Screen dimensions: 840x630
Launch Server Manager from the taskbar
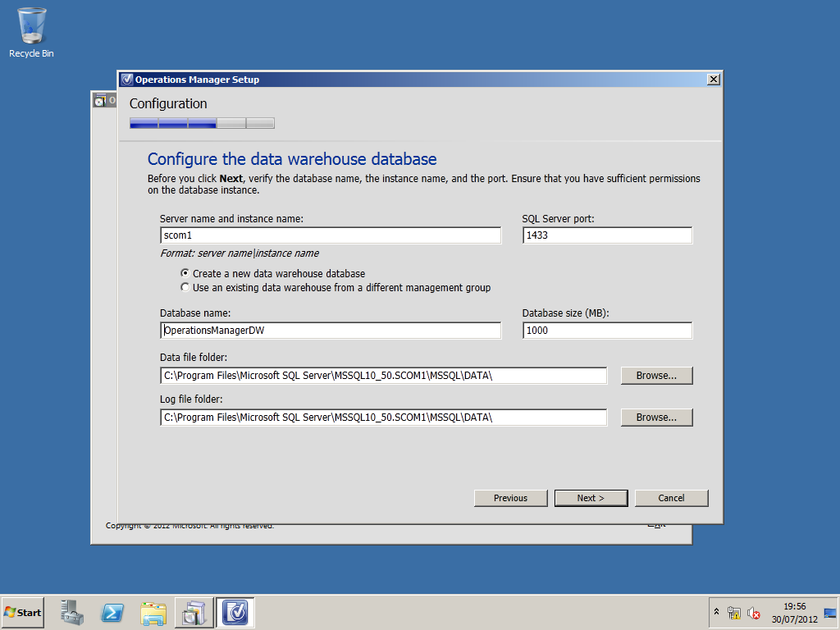72,612
